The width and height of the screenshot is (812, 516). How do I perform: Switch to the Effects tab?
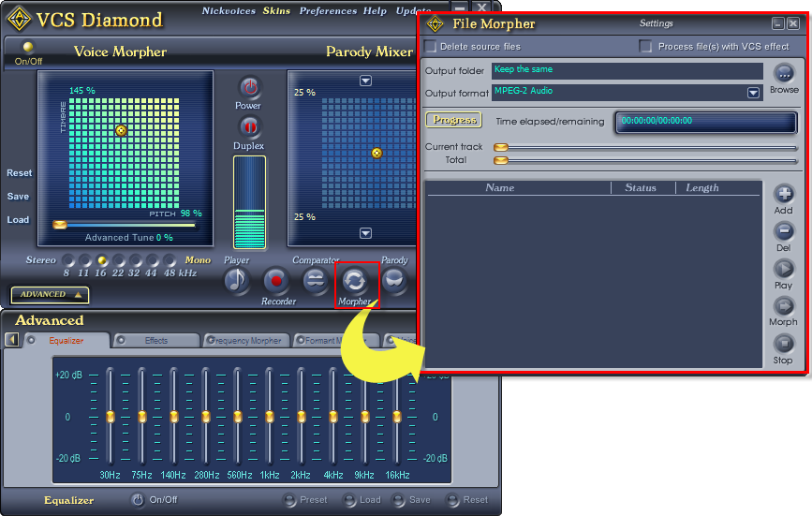(x=156, y=341)
